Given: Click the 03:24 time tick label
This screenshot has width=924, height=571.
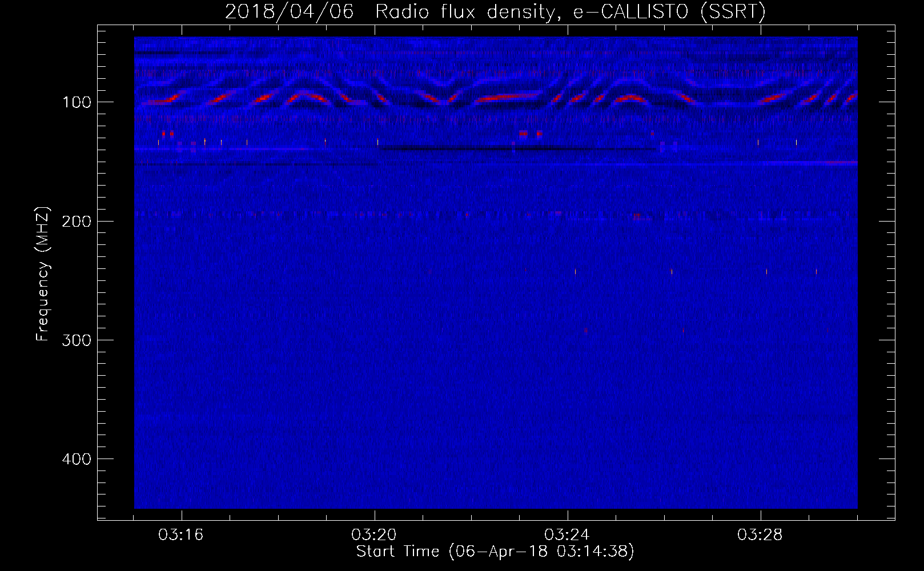Looking at the screenshot, I should click(567, 535).
